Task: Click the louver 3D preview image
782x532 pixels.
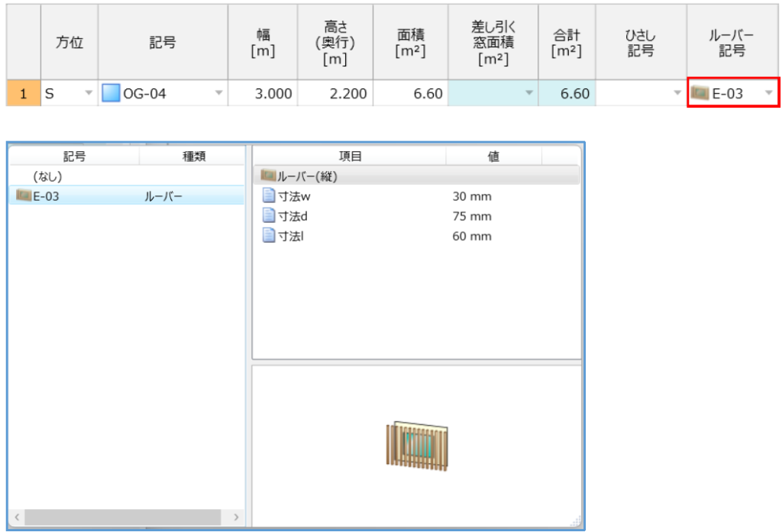Action: pos(417,444)
